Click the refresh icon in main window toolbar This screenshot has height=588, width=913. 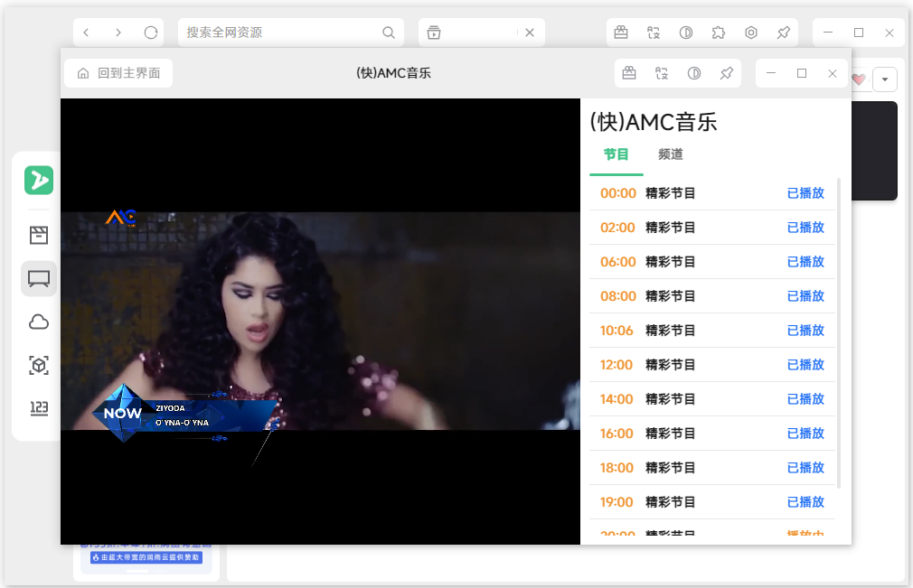[x=151, y=33]
